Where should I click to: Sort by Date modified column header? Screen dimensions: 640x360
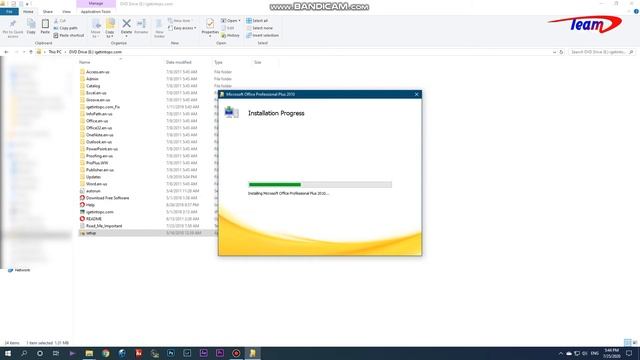tap(178, 62)
